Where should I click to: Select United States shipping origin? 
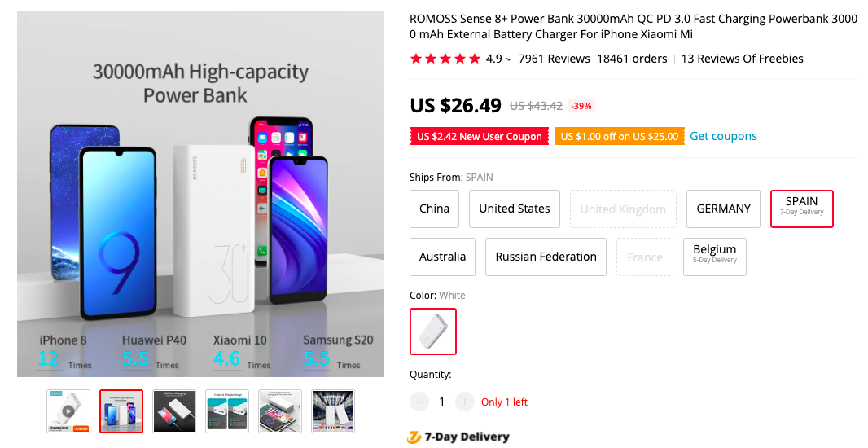[515, 209]
